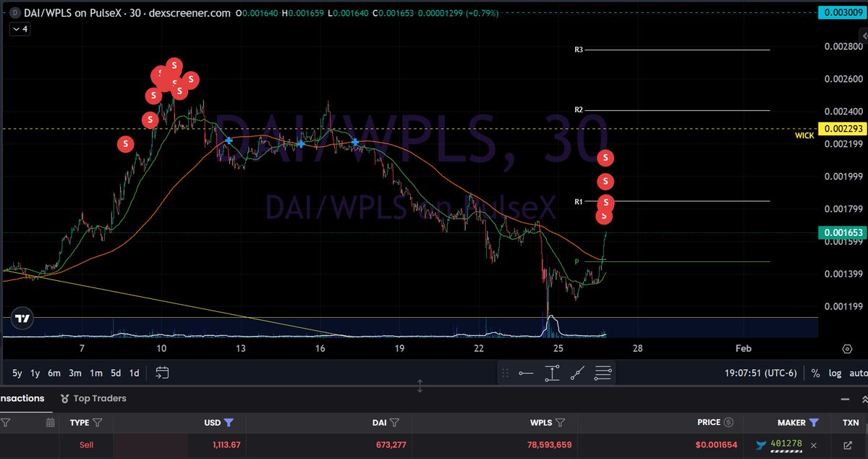Open the go-to-date calendar icon
Image resolution: width=868 pixels, height=459 pixels.
click(x=162, y=373)
